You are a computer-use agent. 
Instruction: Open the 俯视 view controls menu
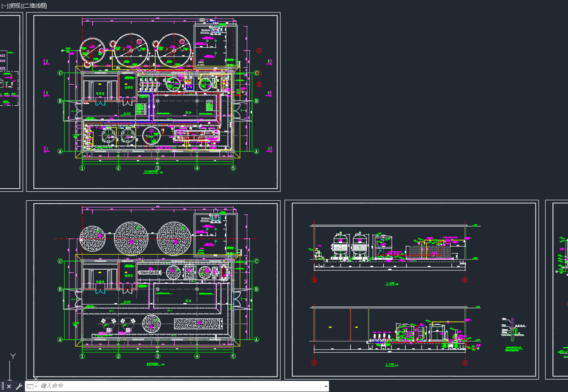[x=15, y=6]
